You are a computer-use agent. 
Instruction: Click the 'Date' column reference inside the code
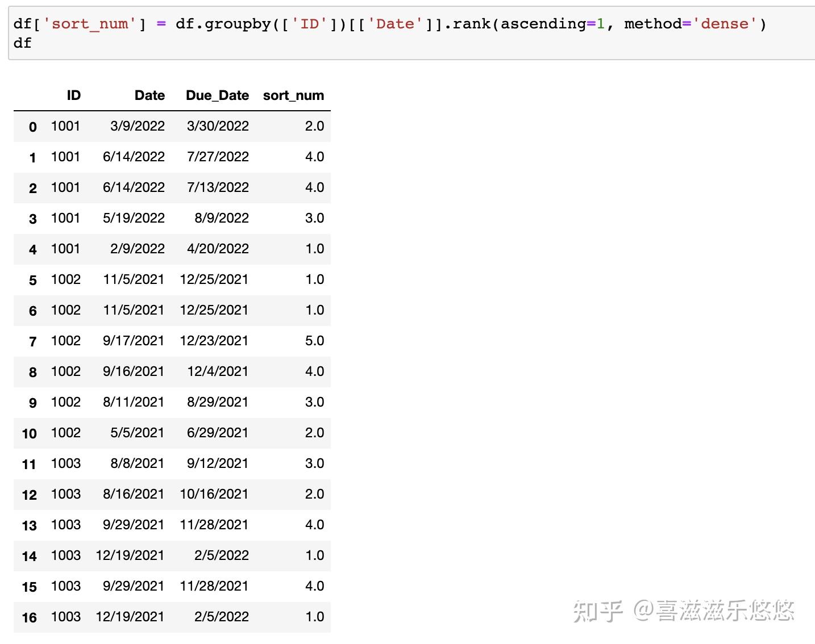(x=394, y=23)
